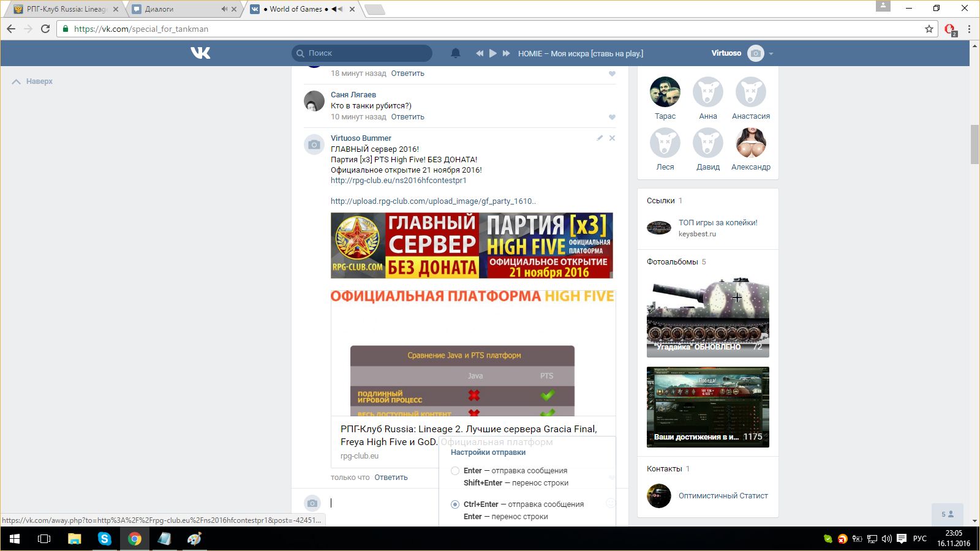The height and width of the screenshot is (551, 980).
Task: Open a new browser tab
Action: (x=375, y=9)
